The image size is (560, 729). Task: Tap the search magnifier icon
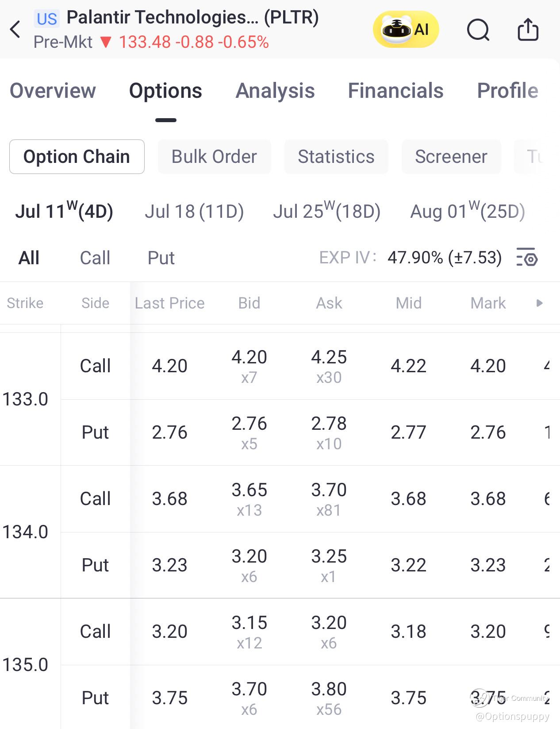coord(478,30)
